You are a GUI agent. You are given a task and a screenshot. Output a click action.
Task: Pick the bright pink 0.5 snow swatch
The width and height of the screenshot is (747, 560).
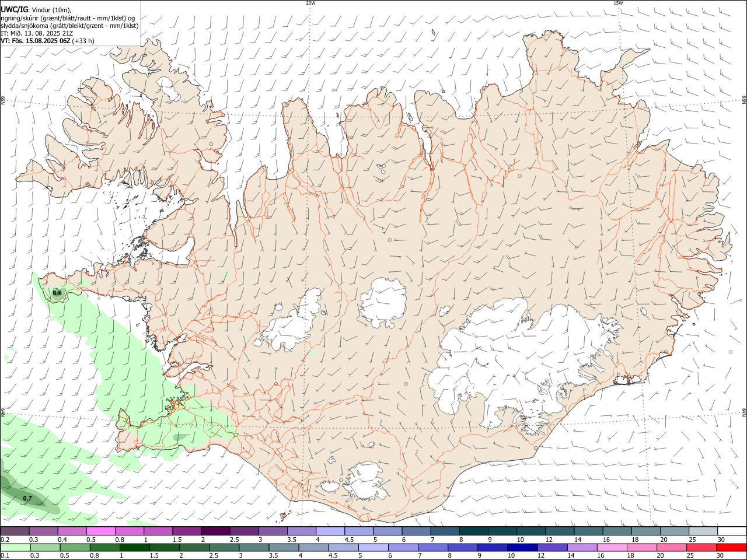coord(101,531)
